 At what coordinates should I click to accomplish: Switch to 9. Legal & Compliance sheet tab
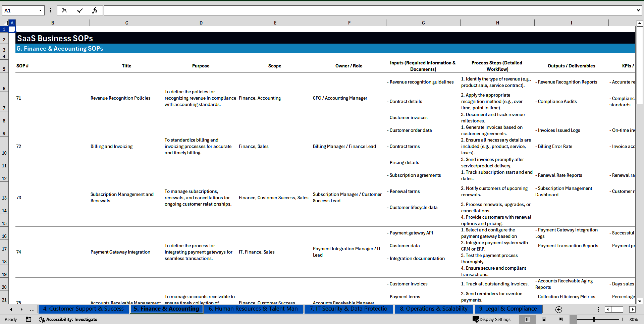tap(508, 309)
